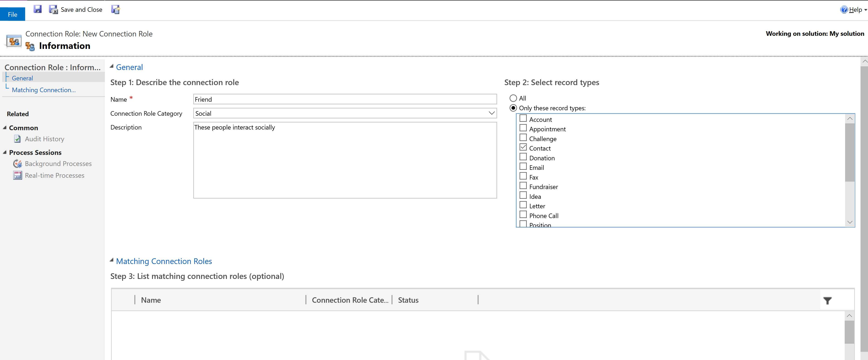
Task: Open the General navigation tab
Action: 22,78
